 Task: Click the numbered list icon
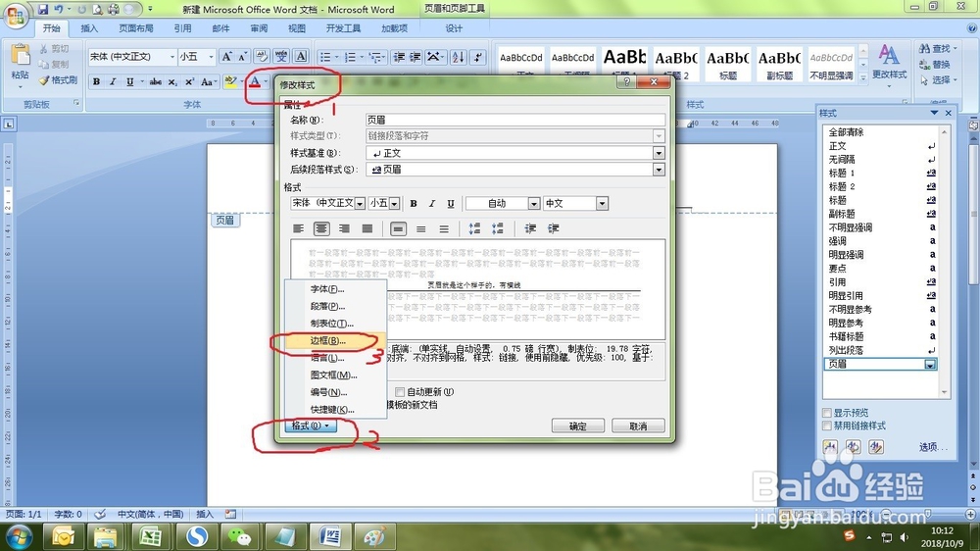click(350, 57)
